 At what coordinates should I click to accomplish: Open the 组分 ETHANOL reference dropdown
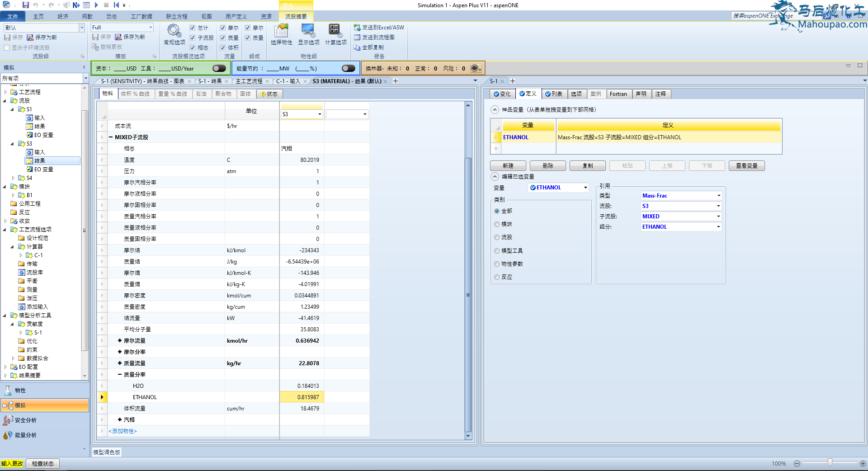718,227
